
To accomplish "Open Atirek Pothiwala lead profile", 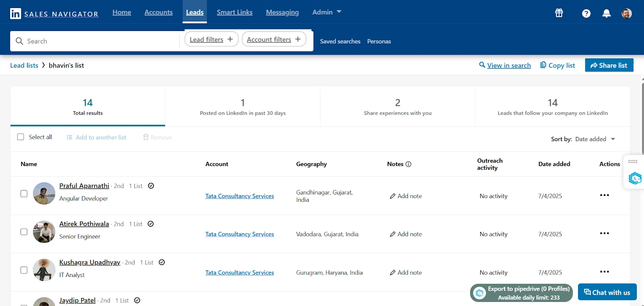I will [84, 224].
